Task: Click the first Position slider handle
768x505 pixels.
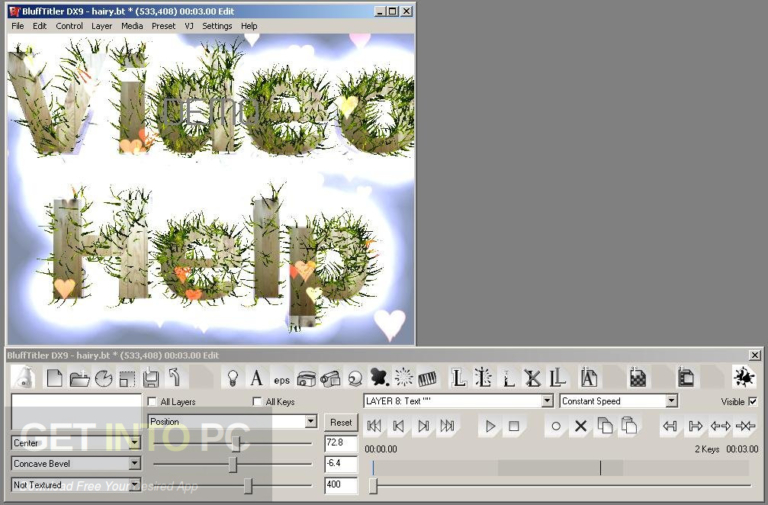Action: [x=236, y=443]
